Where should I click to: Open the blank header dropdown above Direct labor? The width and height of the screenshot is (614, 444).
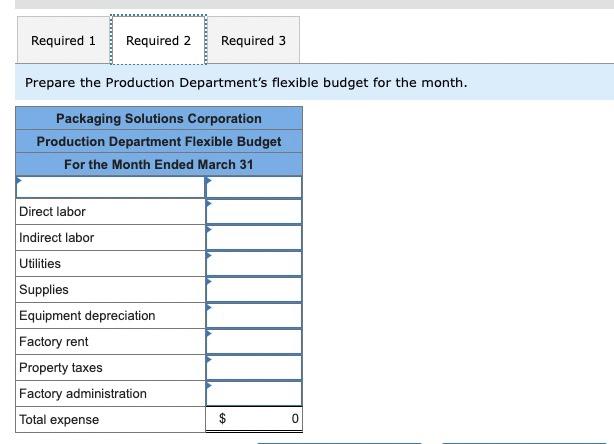111,187
